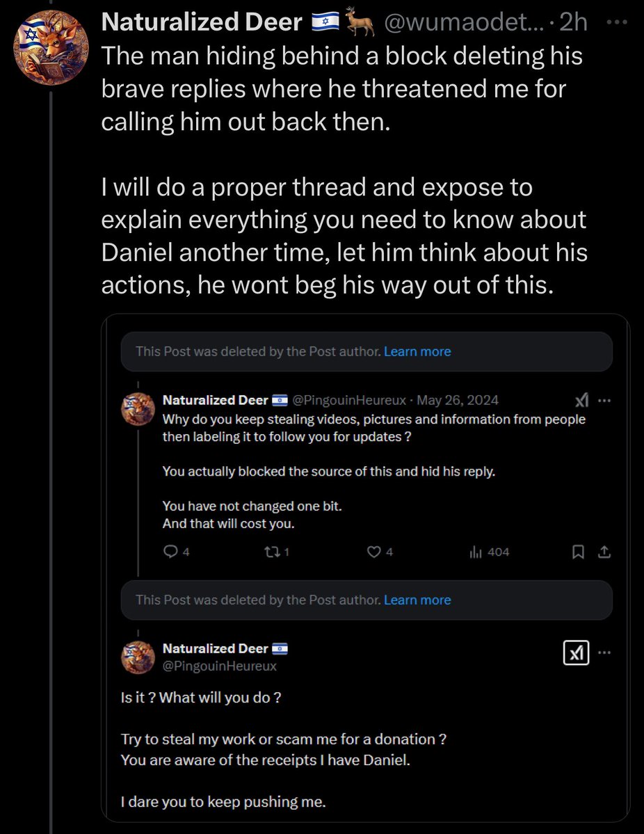Screen dimensions: 644x834
Task: Click Grok icon beside May 26 post
Action: [581, 400]
